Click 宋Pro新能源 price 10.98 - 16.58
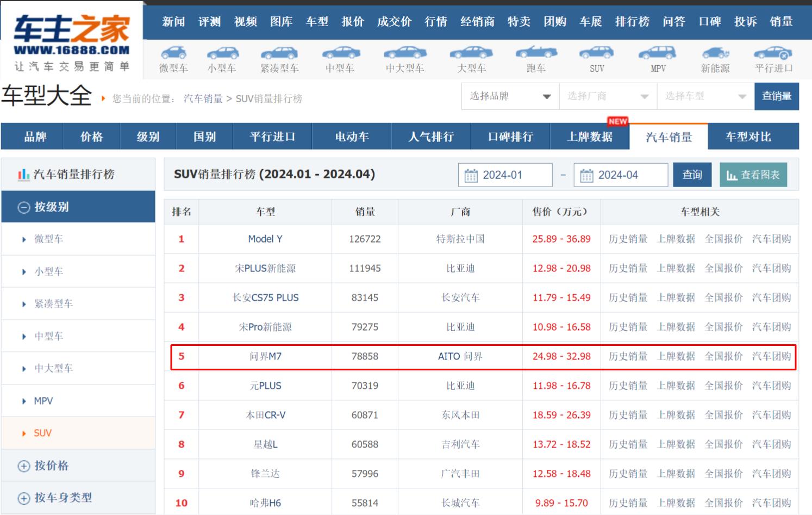The width and height of the screenshot is (812, 515). pyautogui.click(x=561, y=327)
